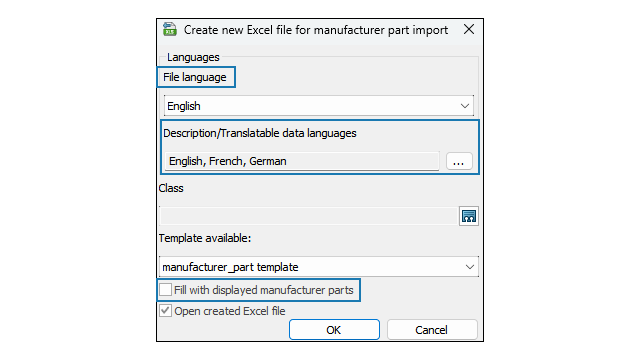Click into the Class input field
The height and width of the screenshot is (360, 640).
(309, 216)
